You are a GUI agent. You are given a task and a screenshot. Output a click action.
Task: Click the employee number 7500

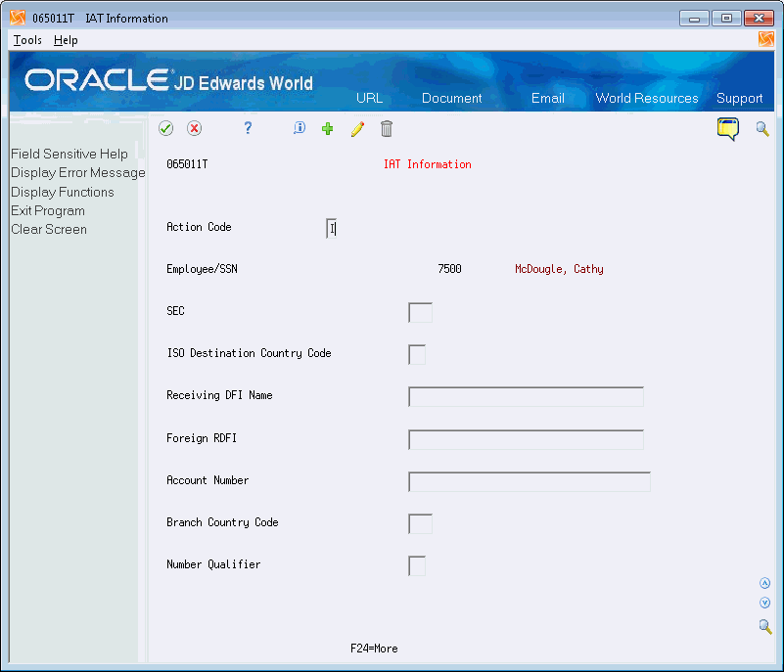(449, 269)
